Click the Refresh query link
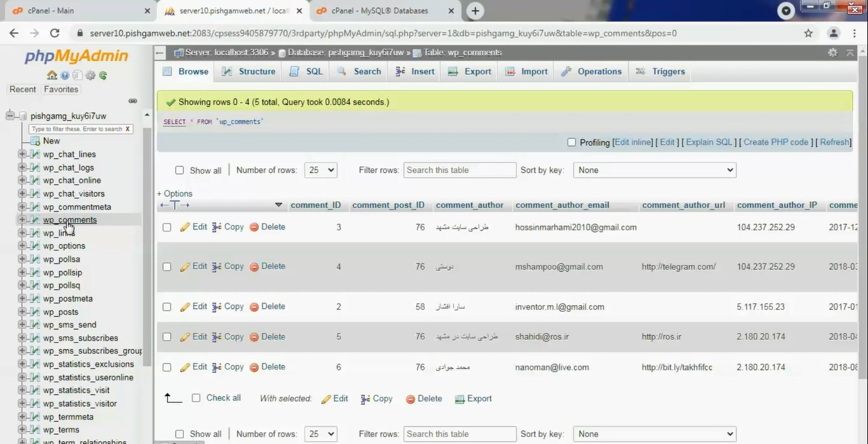Image resolution: width=868 pixels, height=444 pixels. (835, 142)
